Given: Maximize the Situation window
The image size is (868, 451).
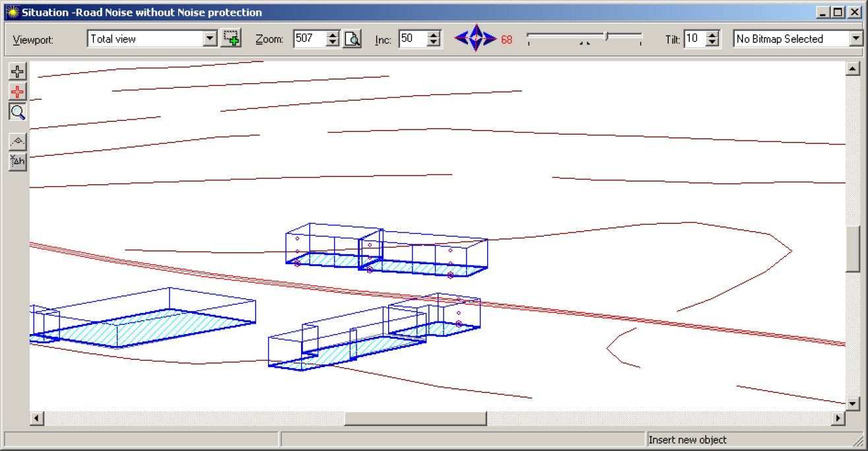Looking at the screenshot, I should click(838, 13).
